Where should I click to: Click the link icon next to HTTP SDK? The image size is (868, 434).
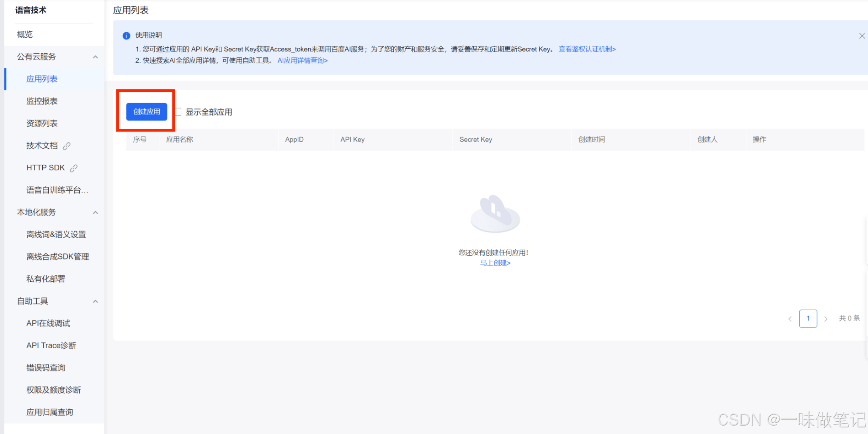(74, 168)
